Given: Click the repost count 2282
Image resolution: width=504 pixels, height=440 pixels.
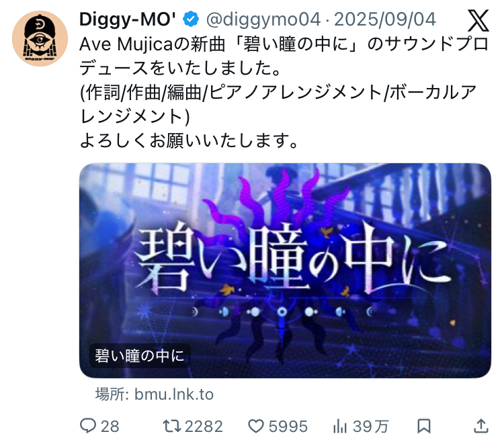Looking at the screenshot, I should (204, 427).
